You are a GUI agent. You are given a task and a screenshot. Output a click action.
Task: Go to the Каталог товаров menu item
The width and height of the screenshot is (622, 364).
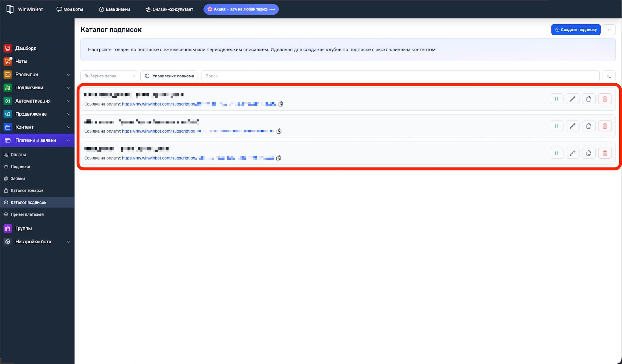[x=27, y=190]
